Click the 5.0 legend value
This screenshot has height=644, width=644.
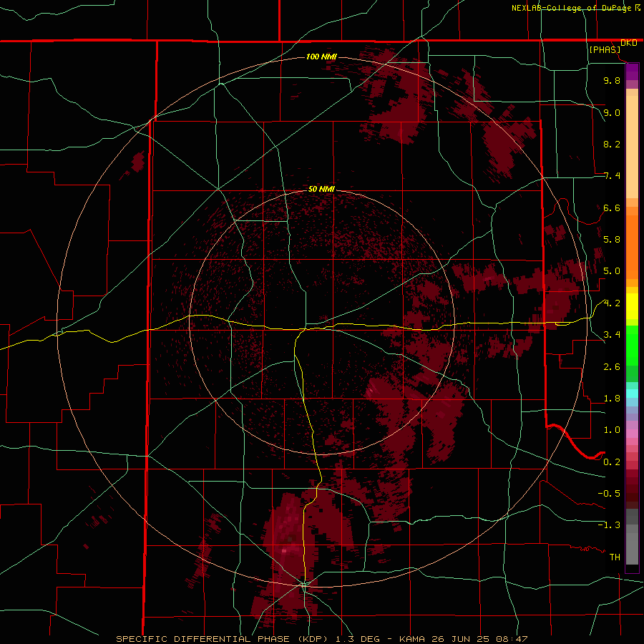(x=612, y=271)
